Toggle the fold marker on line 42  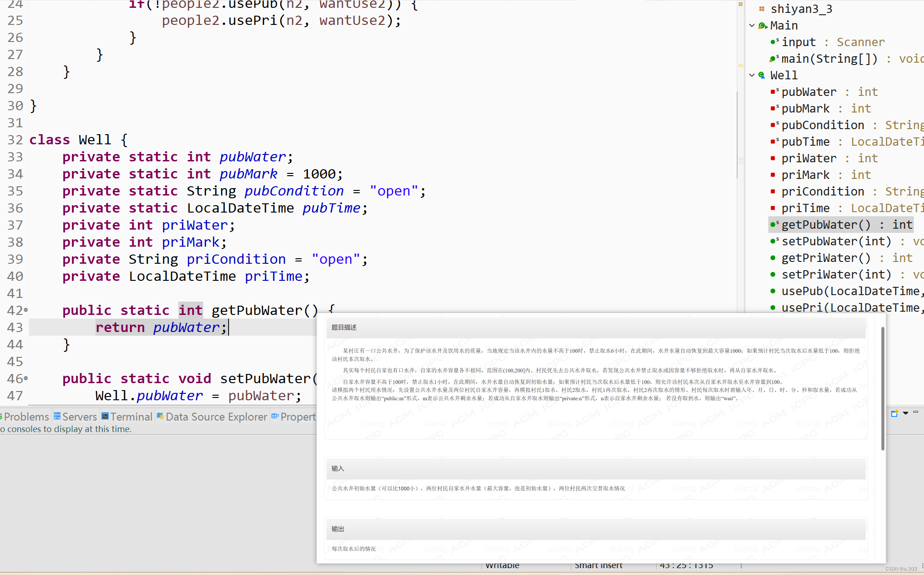point(26,310)
